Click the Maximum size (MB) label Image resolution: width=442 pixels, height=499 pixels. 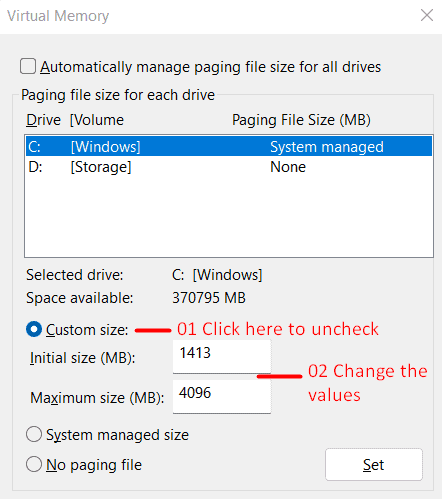(97, 398)
